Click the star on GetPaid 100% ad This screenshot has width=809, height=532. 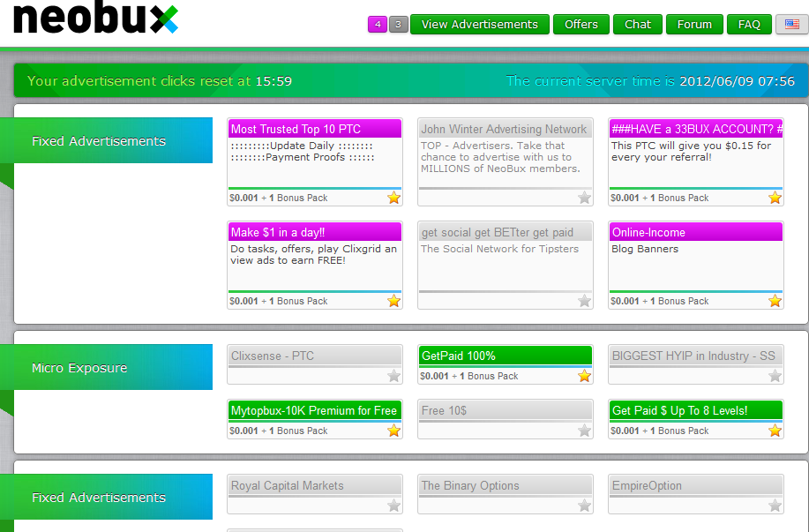(x=585, y=376)
